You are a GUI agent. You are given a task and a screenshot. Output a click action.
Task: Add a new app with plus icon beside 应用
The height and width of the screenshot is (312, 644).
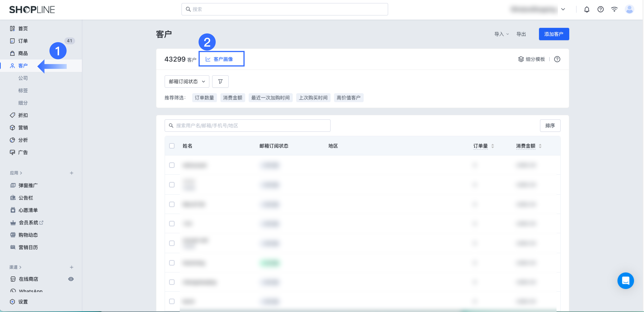click(x=72, y=173)
